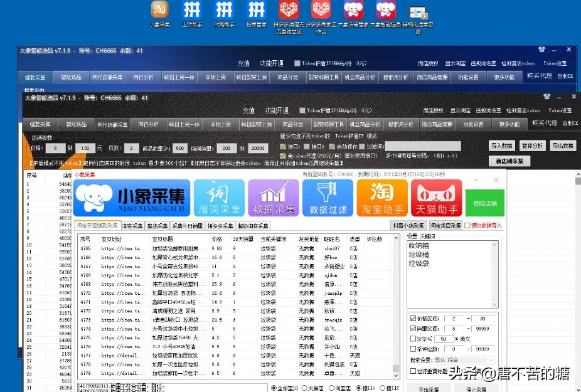The image size is (581, 392).
Task: Select 本地上货 tab in the back 大象智能选品 window
Action: (x=216, y=77)
